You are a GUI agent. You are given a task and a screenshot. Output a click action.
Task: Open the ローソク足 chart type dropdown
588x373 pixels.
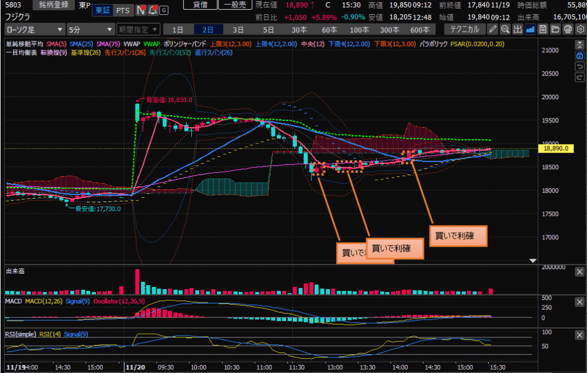(34, 29)
